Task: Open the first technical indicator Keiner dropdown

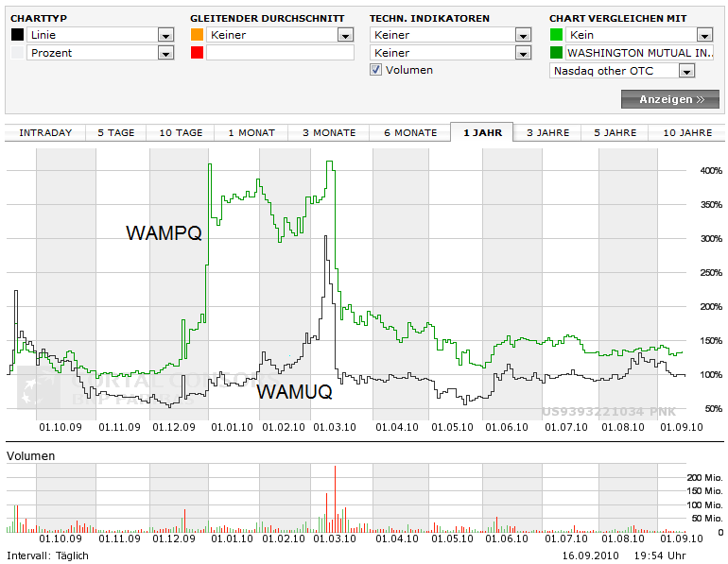Action: tap(451, 35)
